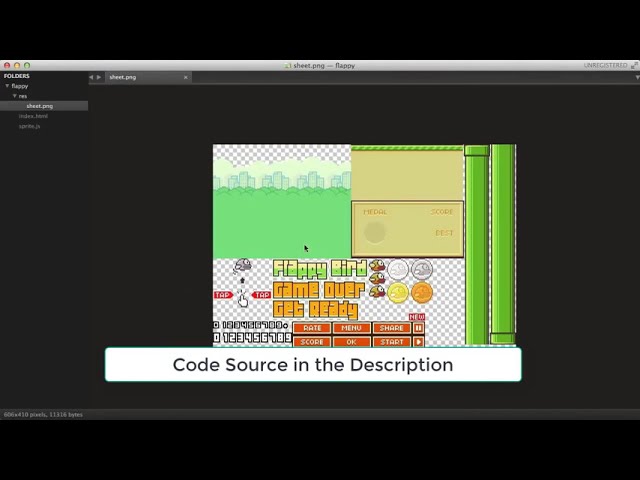
Task: Close the sheet.png tab
Action: pyautogui.click(x=186, y=77)
